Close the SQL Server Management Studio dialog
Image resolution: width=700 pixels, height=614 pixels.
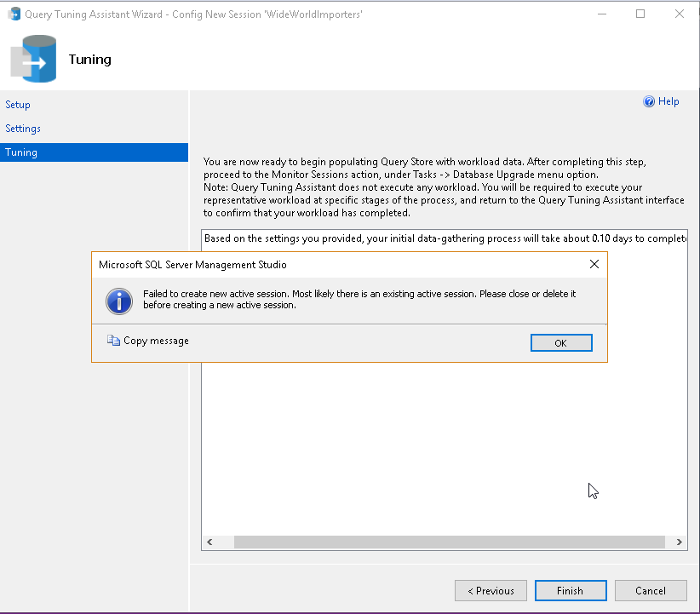(594, 264)
